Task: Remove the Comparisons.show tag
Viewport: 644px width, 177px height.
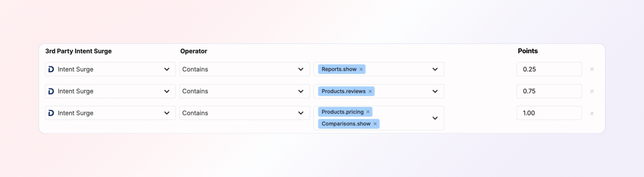Action: [x=375, y=124]
